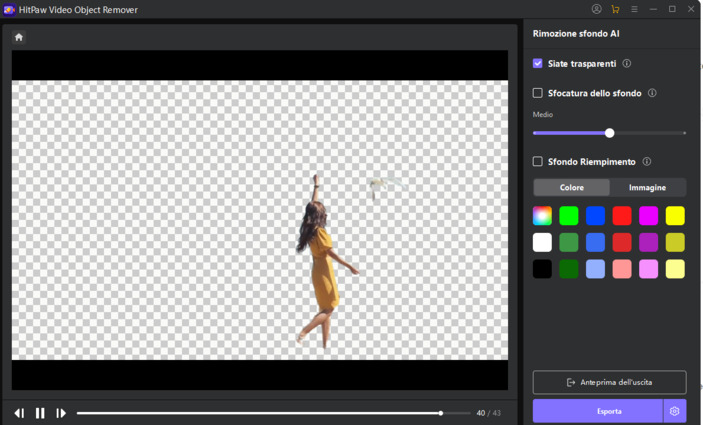703x425 pixels.
Task: Uncheck the Siate trasparenti checkbox
Action: click(538, 63)
